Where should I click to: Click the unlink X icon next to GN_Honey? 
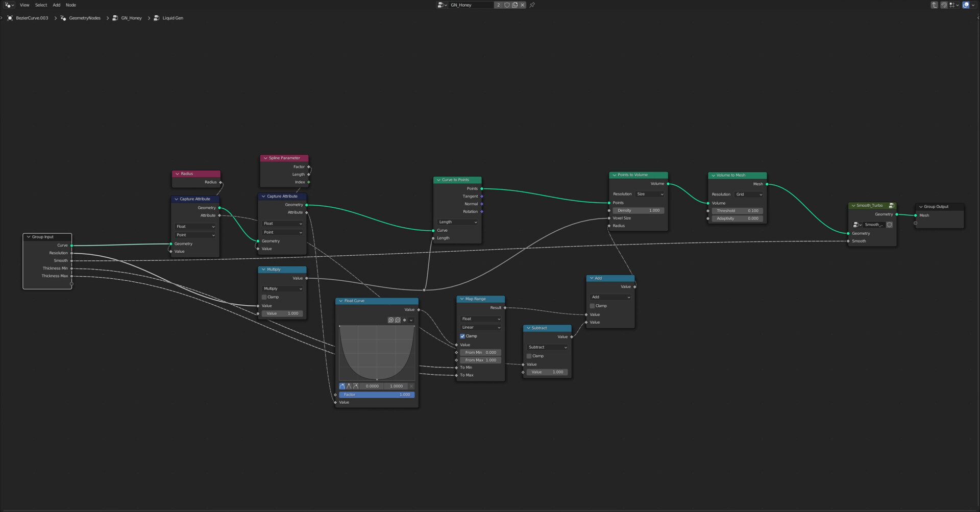[522, 5]
